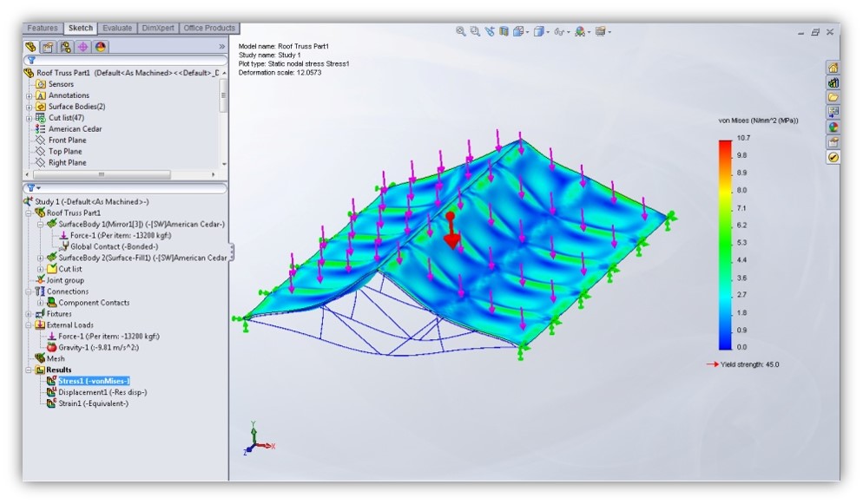The image size is (863, 504).
Task: Click the American Cedar material icon
Action: 40,128
